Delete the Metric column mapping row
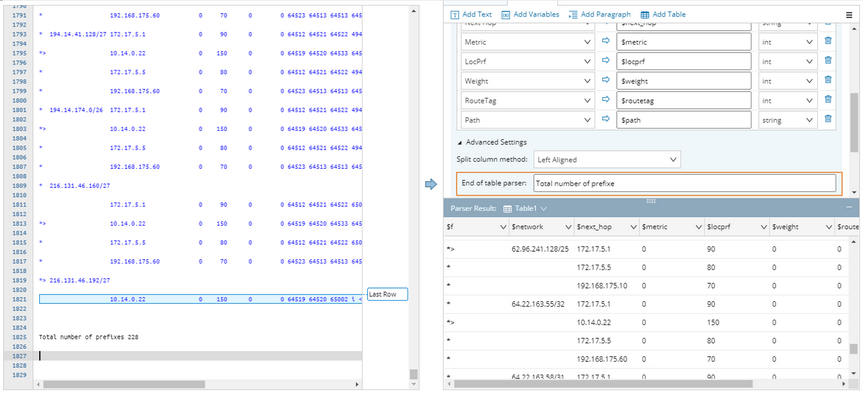The width and height of the screenshot is (863, 395). (828, 41)
